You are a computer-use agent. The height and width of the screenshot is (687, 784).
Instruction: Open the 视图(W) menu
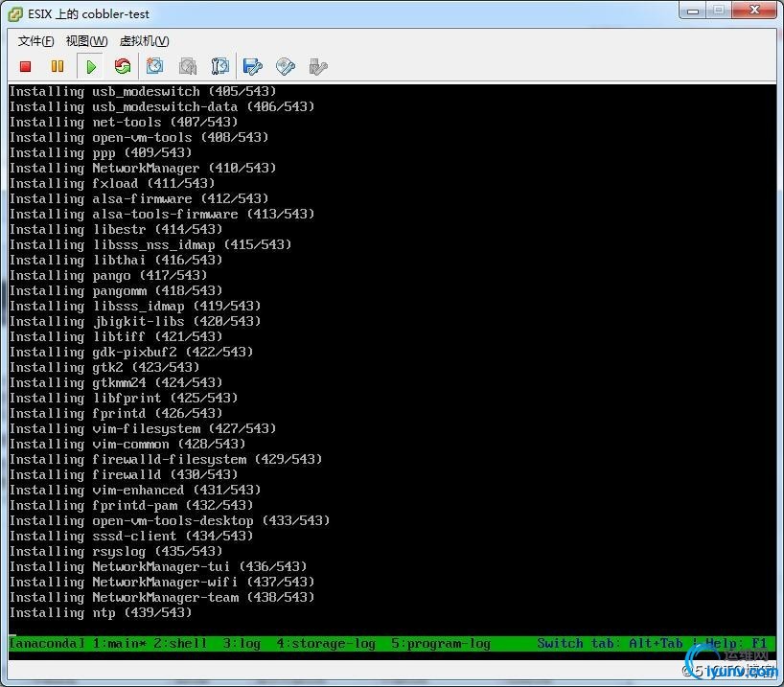tap(86, 41)
